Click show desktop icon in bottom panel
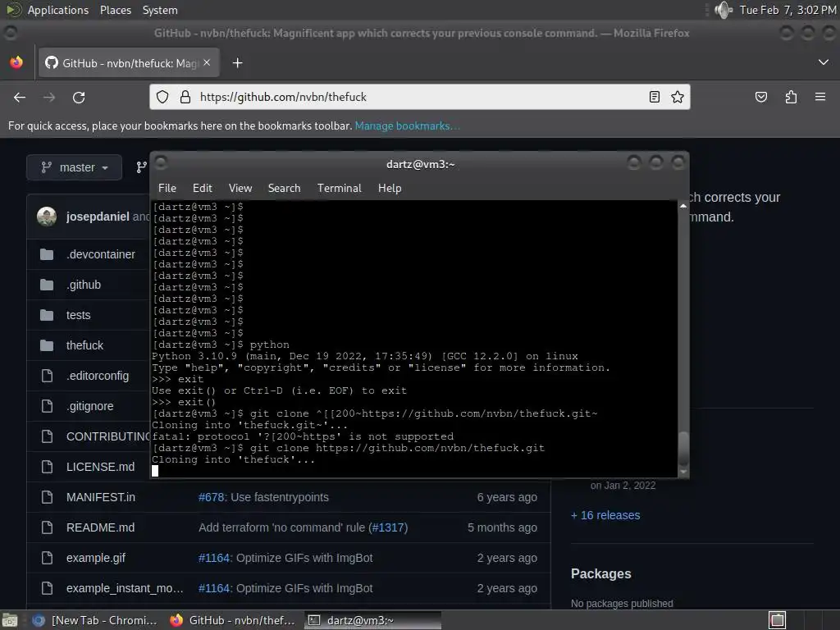 9,620
